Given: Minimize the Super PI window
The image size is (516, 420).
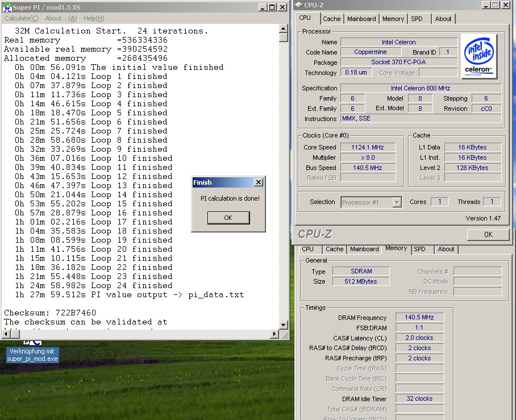Looking at the screenshot, I should point(263,7).
